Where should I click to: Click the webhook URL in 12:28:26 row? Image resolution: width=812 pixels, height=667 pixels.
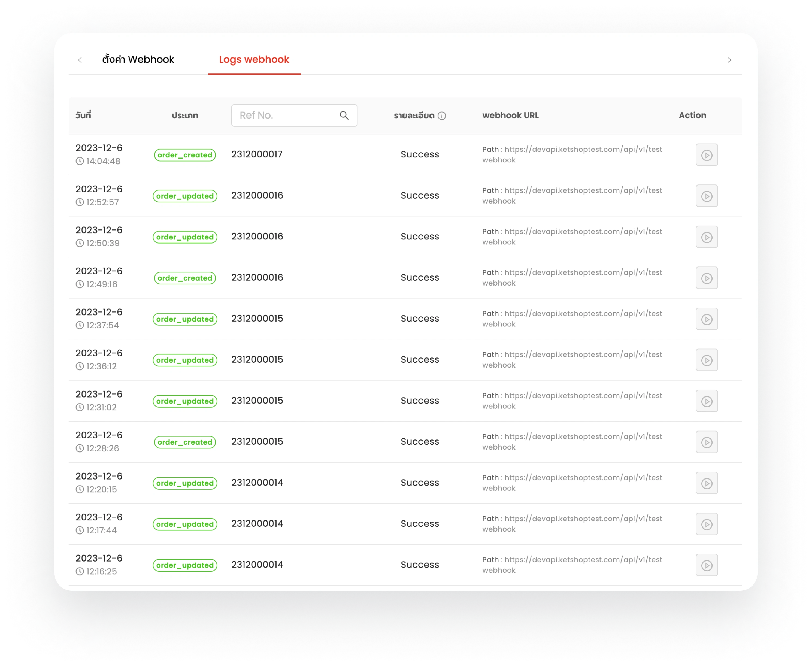572,442
